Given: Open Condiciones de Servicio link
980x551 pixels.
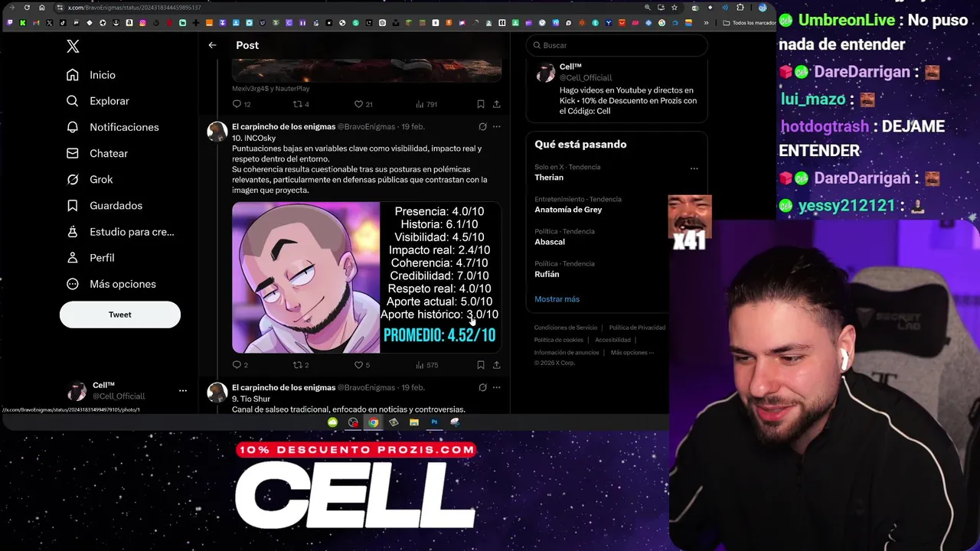Looking at the screenshot, I should click(x=566, y=328).
